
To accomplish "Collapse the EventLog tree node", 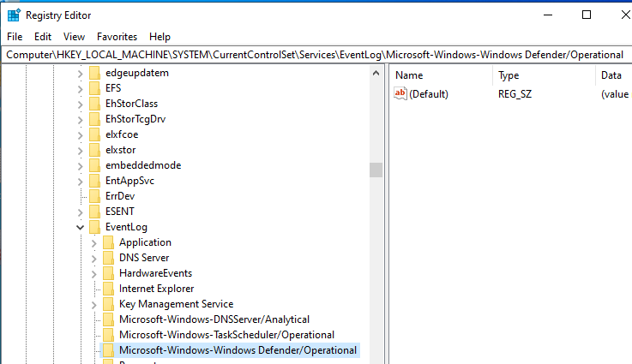I will pyautogui.click(x=80, y=228).
